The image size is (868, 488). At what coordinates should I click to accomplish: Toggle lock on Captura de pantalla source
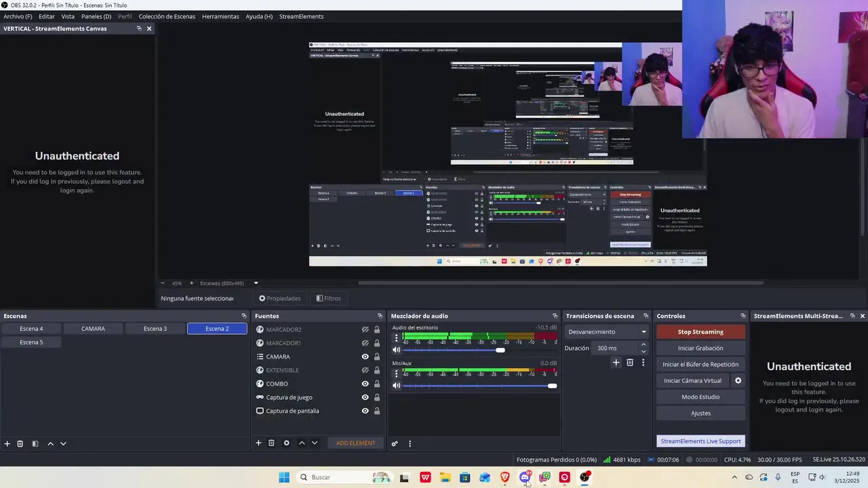pos(377,411)
